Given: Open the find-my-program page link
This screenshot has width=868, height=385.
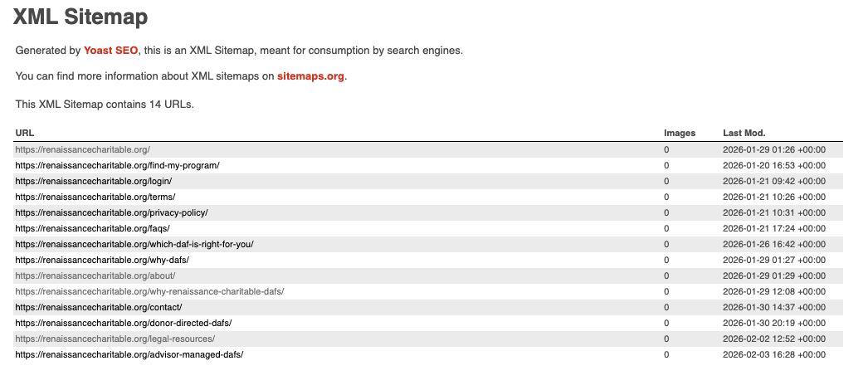Looking at the screenshot, I should point(117,165).
